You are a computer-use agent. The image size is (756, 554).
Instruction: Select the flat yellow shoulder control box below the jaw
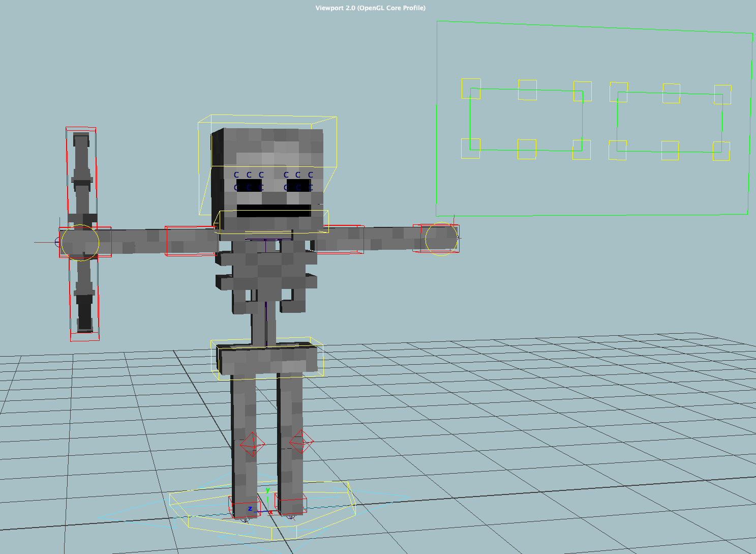pos(271,222)
